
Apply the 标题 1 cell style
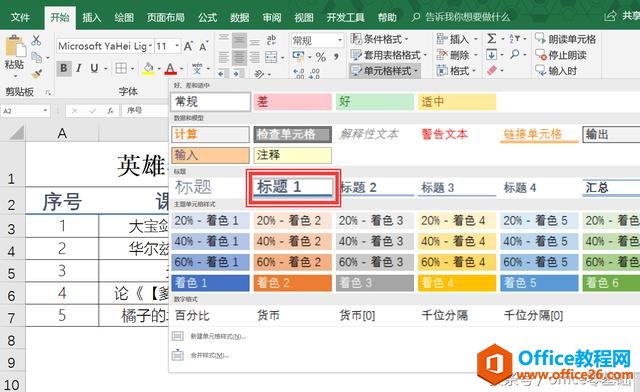293,187
